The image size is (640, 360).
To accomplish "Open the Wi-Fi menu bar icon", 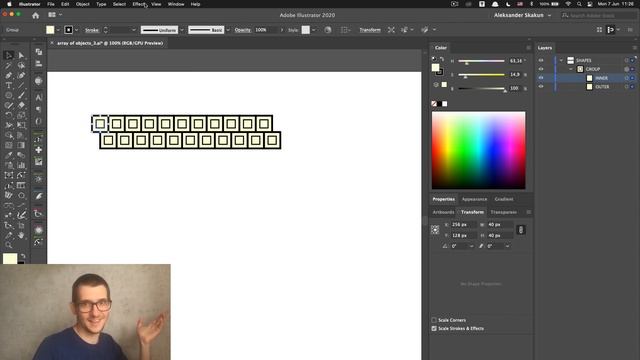I will tap(568, 4).
